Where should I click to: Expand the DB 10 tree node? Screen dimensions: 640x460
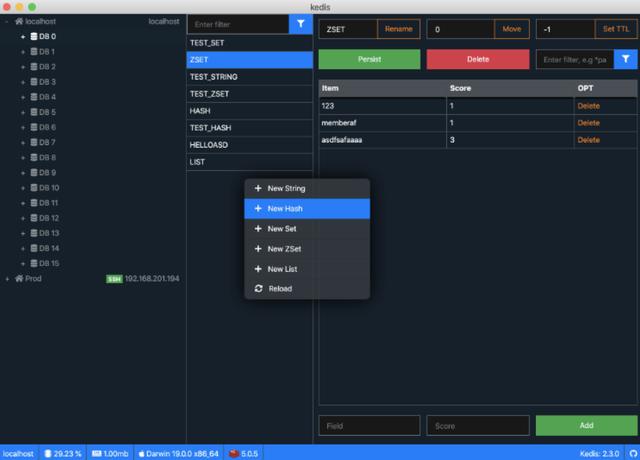(x=23, y=188)
